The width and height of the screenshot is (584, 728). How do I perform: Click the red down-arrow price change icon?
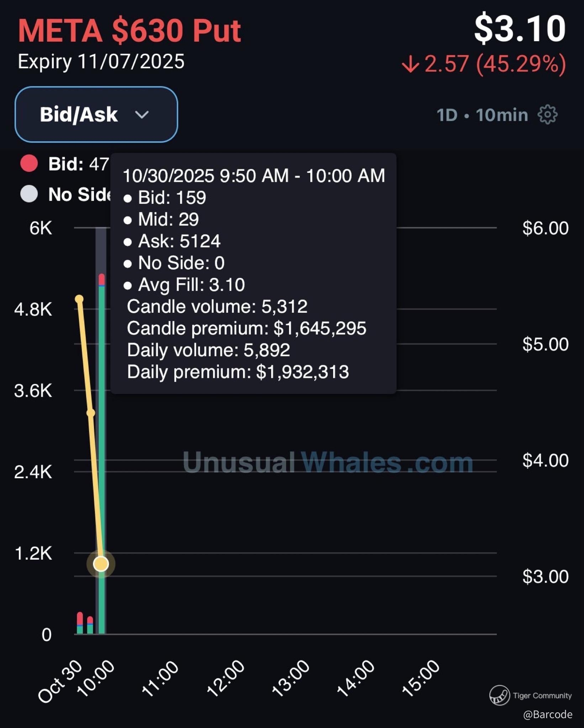pyautogui.click(x=410, y=64)
